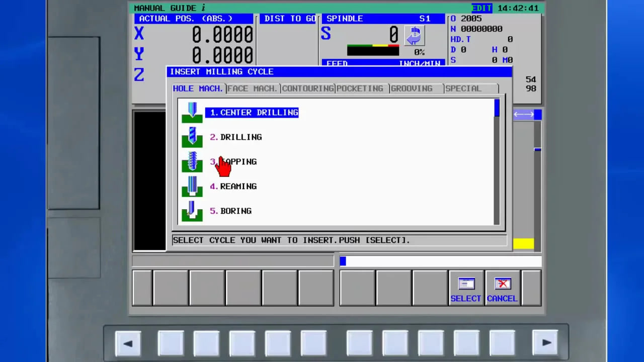Click the first blank soft key on screen
Screen dimensions: 644x362
tap(142, 288)
